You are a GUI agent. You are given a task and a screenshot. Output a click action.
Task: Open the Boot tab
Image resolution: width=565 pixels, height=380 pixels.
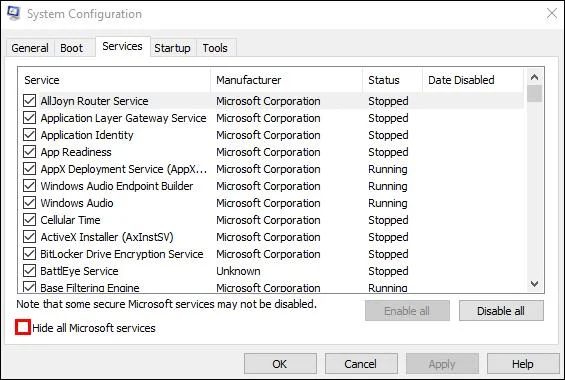[71, 48]
